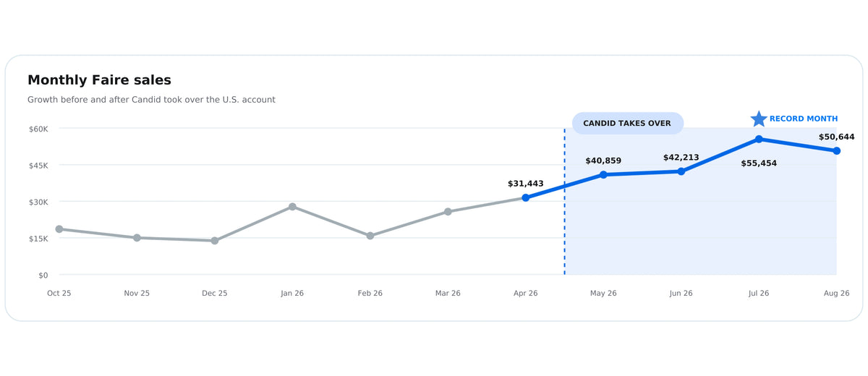Click the $15K axis label
868x376 pixels.
38,239
